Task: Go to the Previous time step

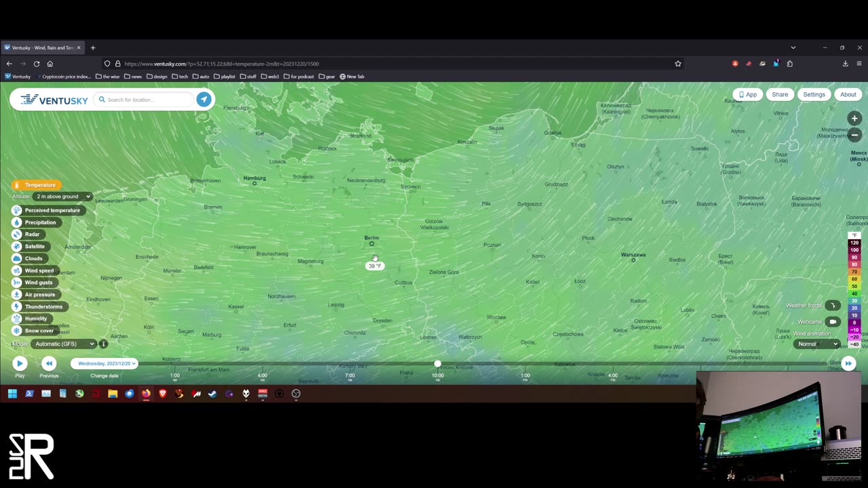Action: click(x=49, y=364)
